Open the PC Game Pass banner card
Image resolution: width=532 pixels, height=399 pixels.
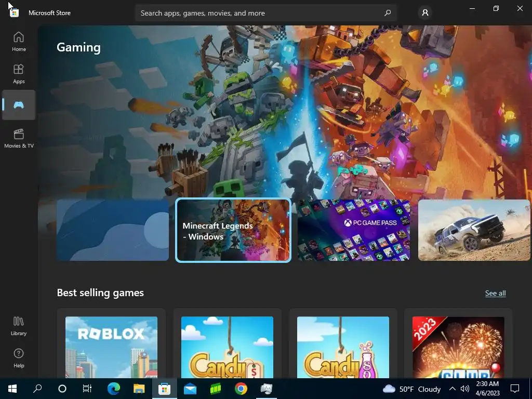point(353,230)
